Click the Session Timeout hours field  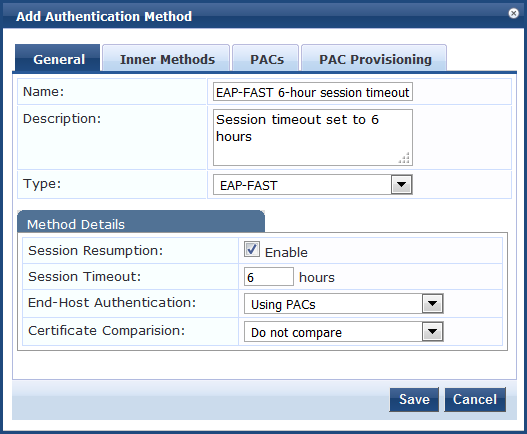[x=269, y=277]
